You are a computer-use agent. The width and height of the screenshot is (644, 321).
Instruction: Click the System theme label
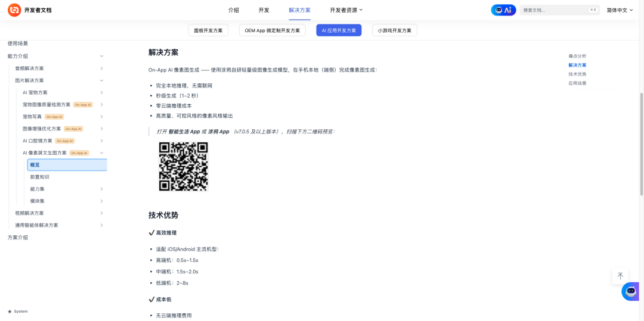coord(21,311)
